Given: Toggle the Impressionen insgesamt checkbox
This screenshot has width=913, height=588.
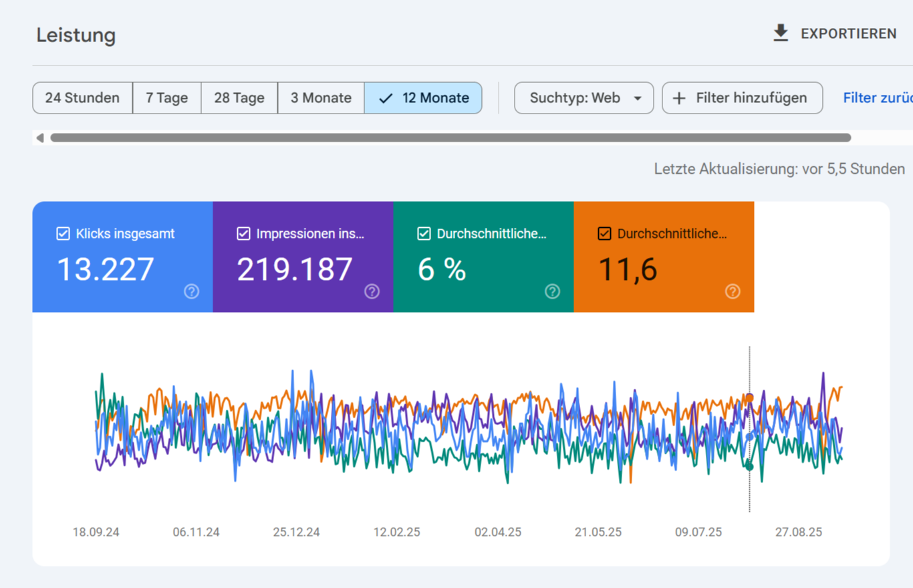Looking at the screenshot, I should (243, 234).
